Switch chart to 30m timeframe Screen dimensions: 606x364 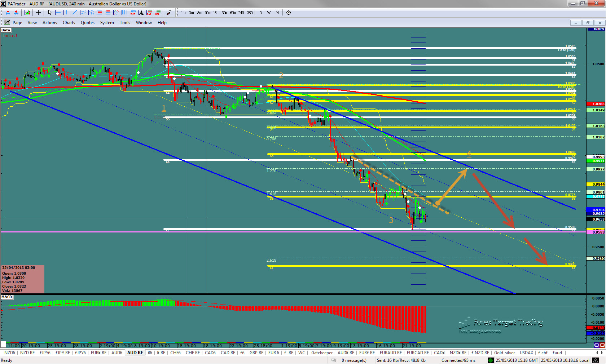tap(224, 13)
